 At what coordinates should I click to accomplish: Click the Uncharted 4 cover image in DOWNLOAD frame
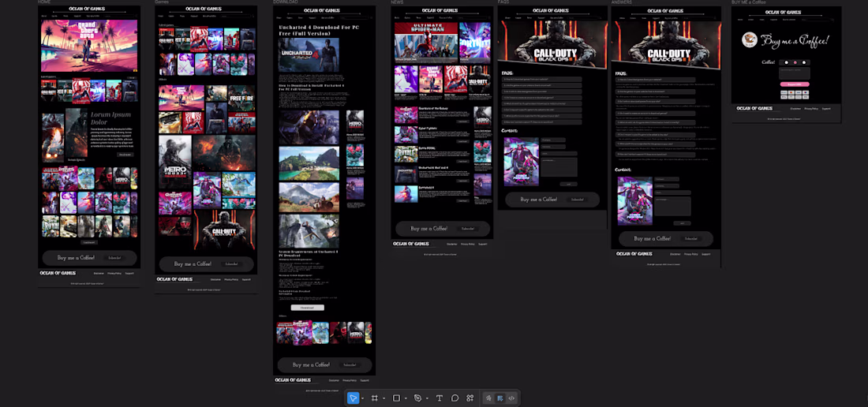[x=309, y=54]
